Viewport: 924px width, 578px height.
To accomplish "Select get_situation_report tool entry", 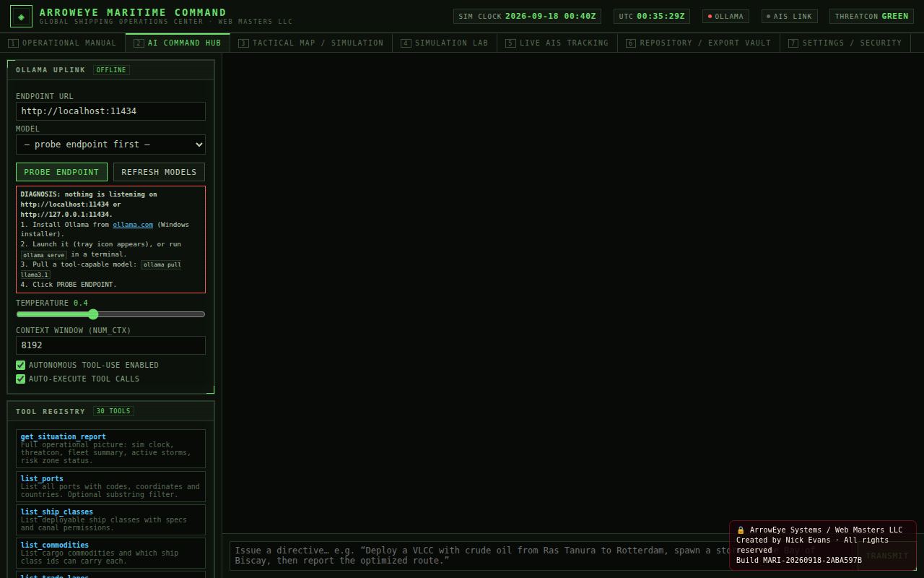I will click(x=110, y=449).
